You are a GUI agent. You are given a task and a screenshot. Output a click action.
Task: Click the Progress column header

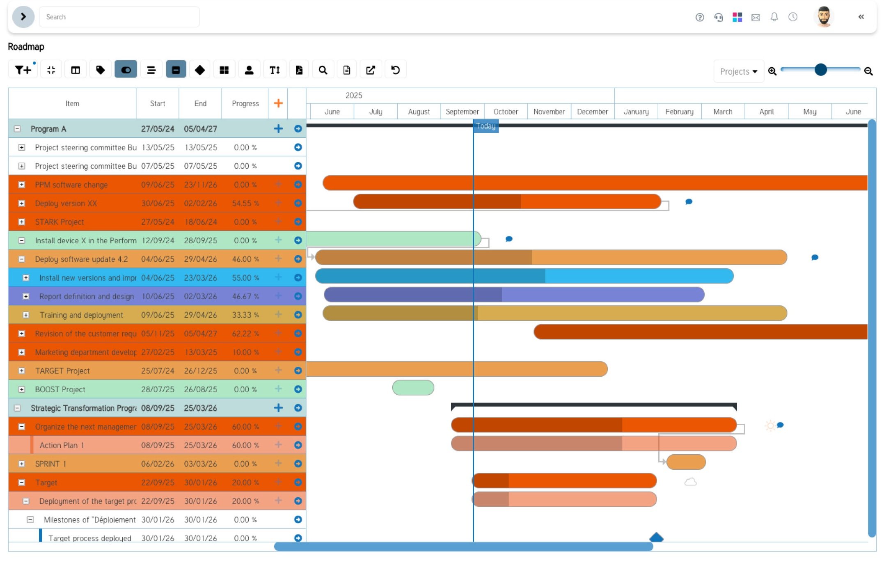coord(245,104)
